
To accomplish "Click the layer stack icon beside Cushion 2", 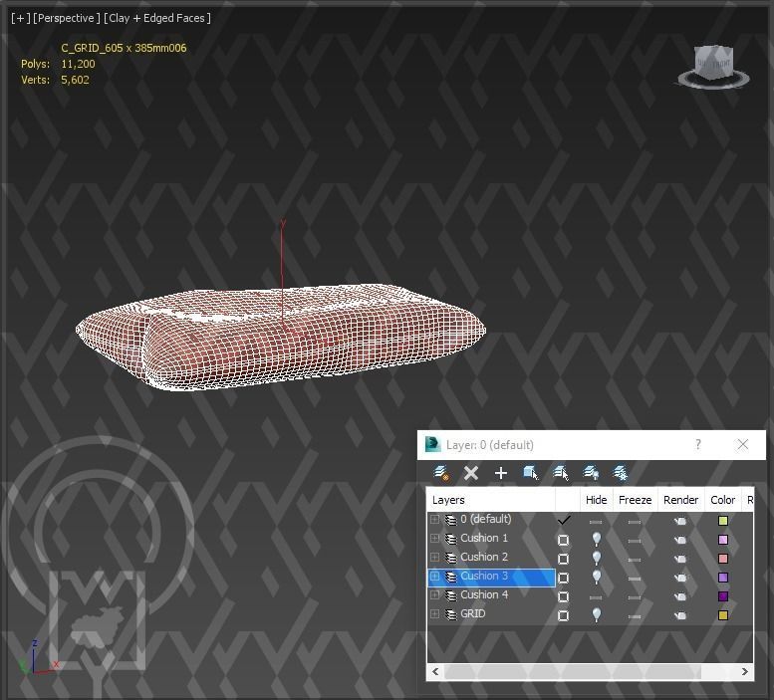I will click(x=450, y=558).
